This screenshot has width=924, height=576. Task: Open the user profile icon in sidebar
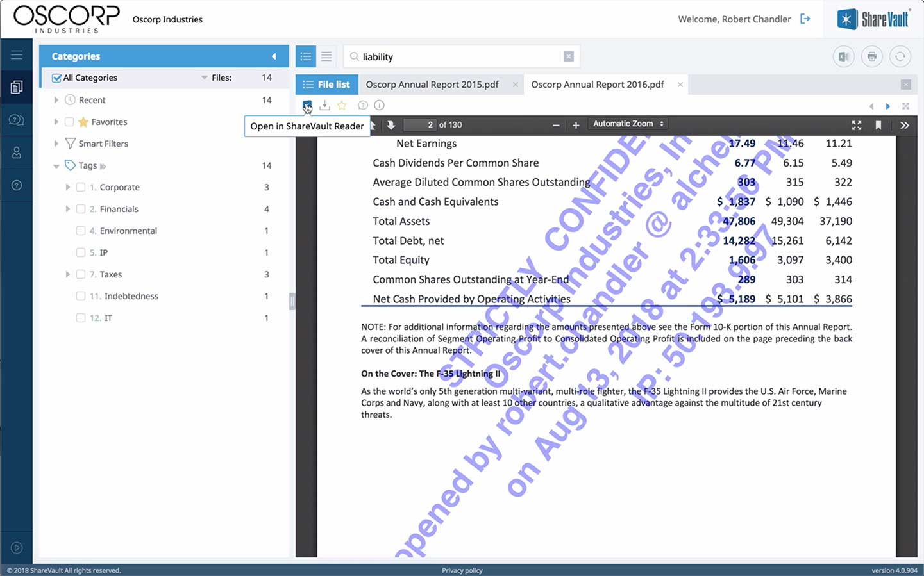(17, 152)
